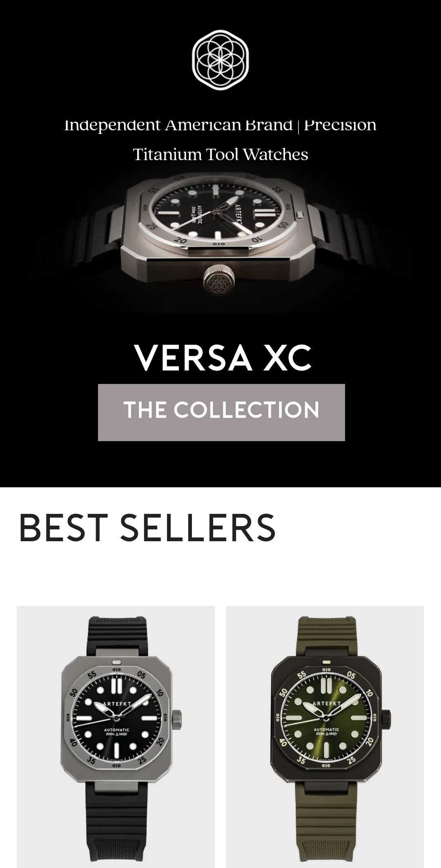Screen dimensions: 441x868
Task: Click the green sunburst dial face
Action: tap(325, 719)
